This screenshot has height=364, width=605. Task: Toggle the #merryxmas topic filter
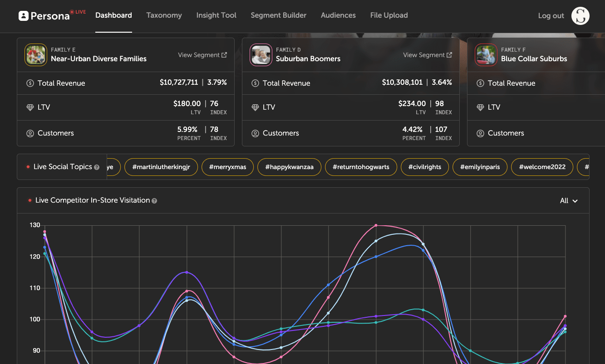227,167
